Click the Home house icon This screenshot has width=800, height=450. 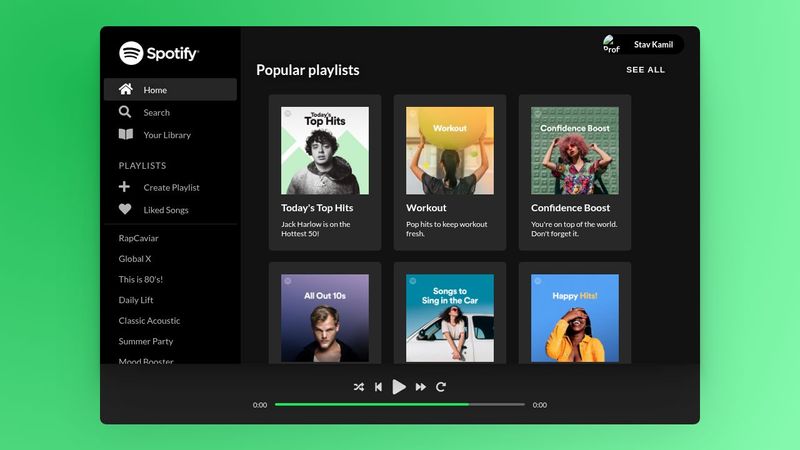(126, 89)
